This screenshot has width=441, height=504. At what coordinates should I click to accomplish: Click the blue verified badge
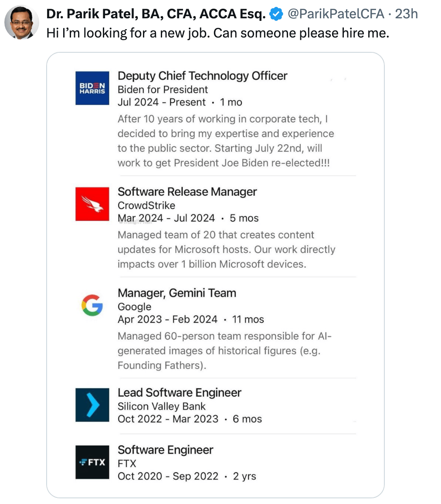[276, 14]
